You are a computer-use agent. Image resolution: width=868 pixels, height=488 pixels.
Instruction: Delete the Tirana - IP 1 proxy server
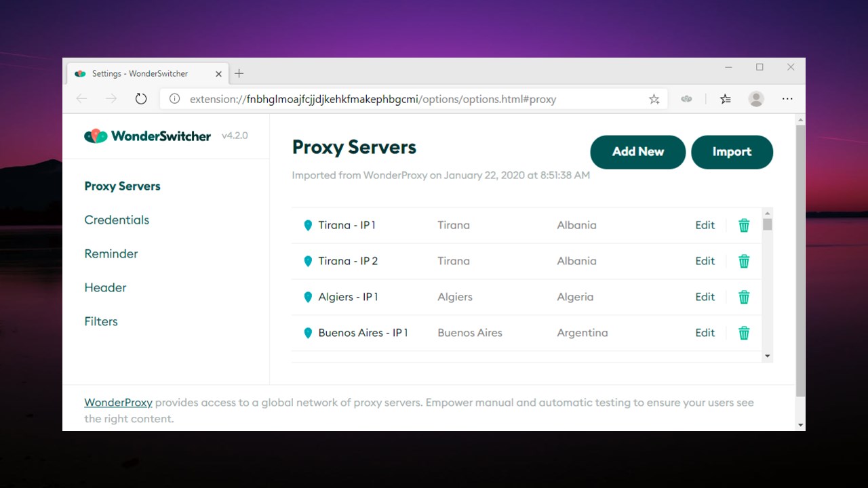[744, 226]
